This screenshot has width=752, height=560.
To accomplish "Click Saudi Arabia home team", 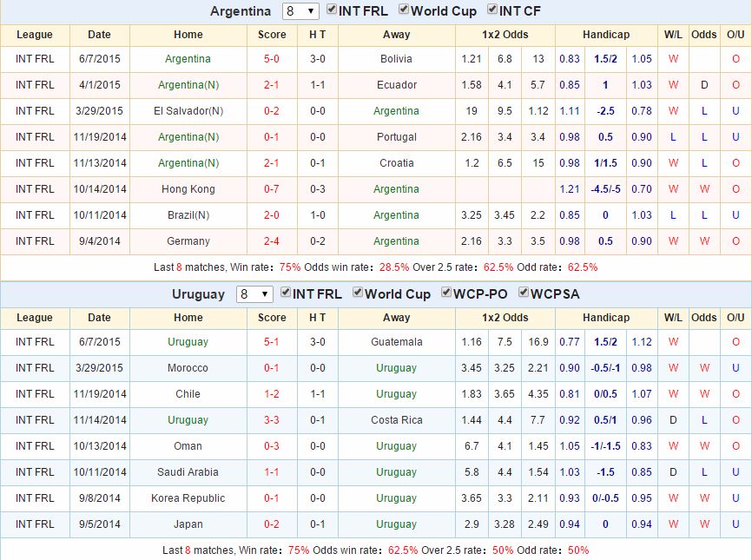I will click(x=188, y=472).
